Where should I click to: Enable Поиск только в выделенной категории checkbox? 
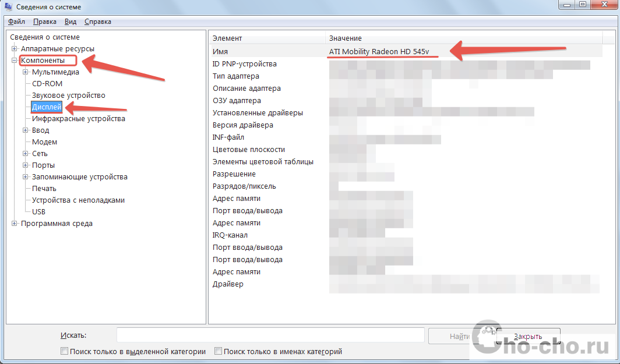pos(64,352)
